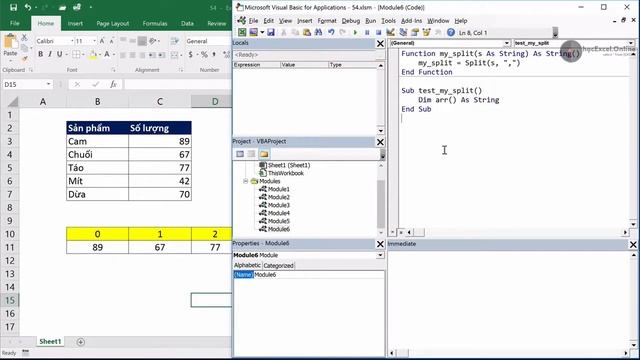Viewport: 640px width, 360px height.
Task: Save the workbook from Excel's quick access toolbar
Action: click(x=13, y=7)
